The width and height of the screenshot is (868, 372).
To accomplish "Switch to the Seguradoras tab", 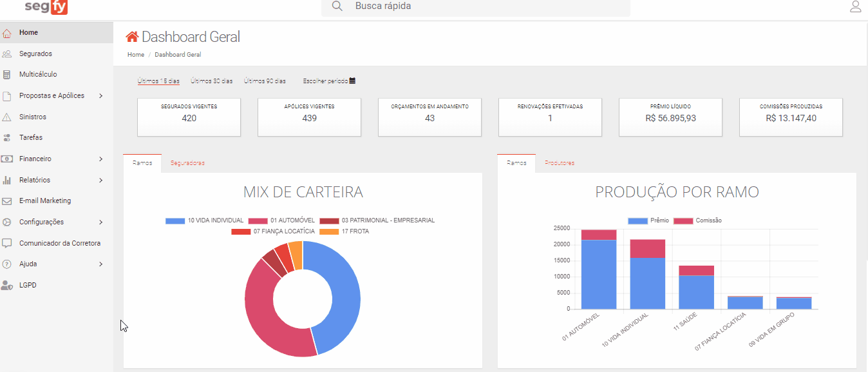I will point(187,163).
